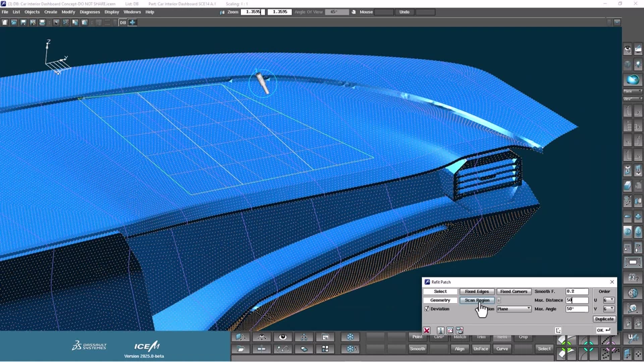The height and width of the screenshot is (362, 644).
Task: Click the new file icon in top toolbar
Action: click(x=5, y=22)
